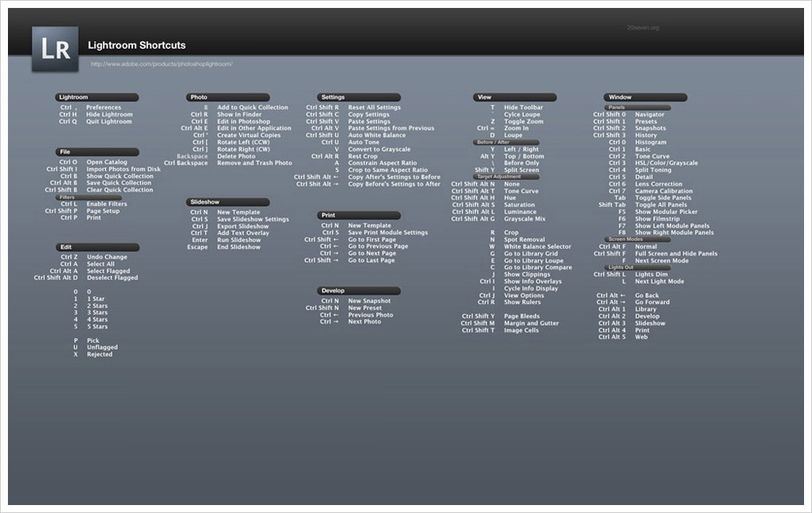Click the "Rotate Left (CCW)" entry
This screenshot has width=812, height=513.
click(244, 142)
